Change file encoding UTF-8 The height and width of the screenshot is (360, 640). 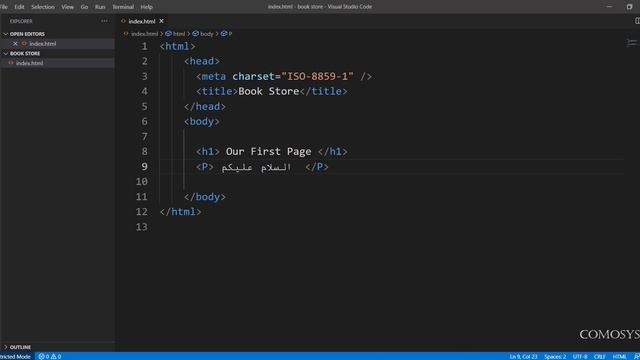(x=580, y=356)
